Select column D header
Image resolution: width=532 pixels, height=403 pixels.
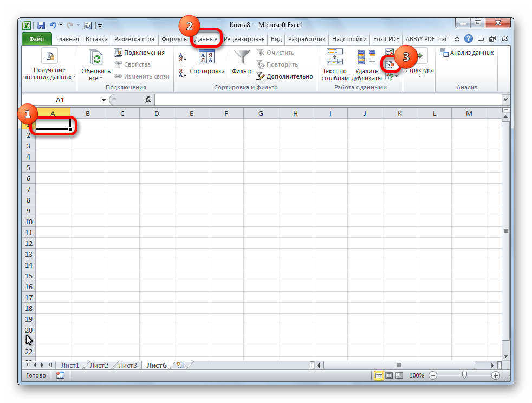click(x=157, y=114)
